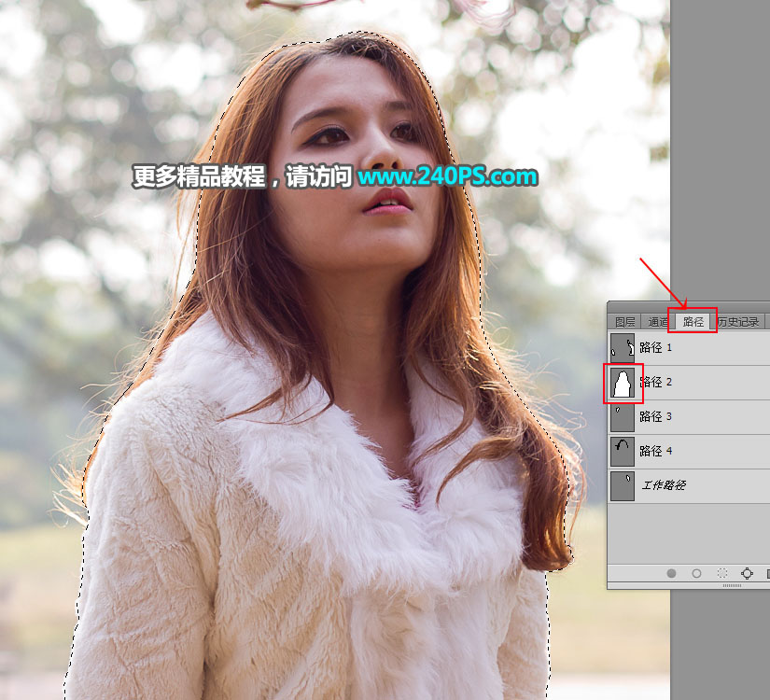
Task: Select the 工作路径 row label
Action: (664, 485)
